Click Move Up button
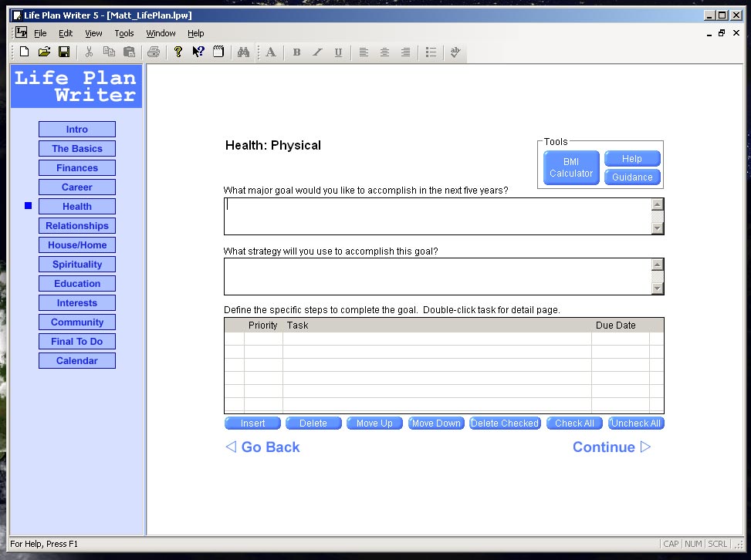The width and height of the screenshot is (751, 560). tap(374, 423)
